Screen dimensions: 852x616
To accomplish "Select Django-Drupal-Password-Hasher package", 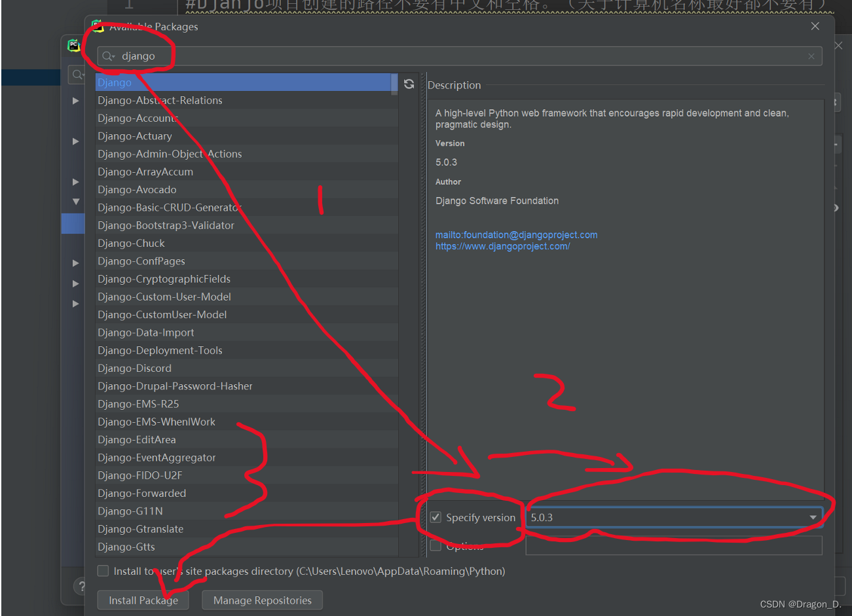I will [x=247, y=386].
